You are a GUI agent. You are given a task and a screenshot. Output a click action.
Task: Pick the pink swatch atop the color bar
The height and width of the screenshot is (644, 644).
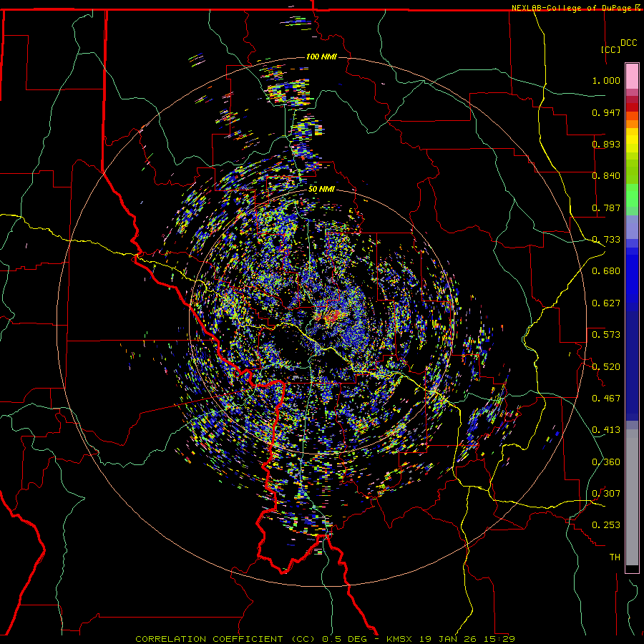click(x=632, y=77)
